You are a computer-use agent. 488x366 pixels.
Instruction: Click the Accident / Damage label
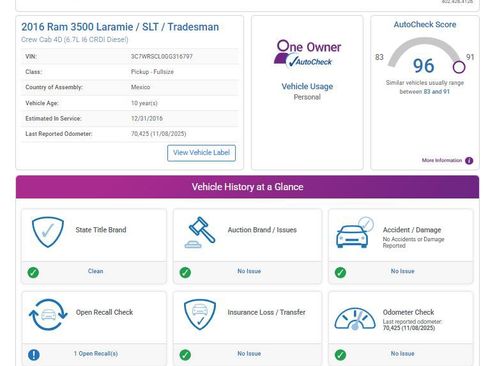(412, 230)
